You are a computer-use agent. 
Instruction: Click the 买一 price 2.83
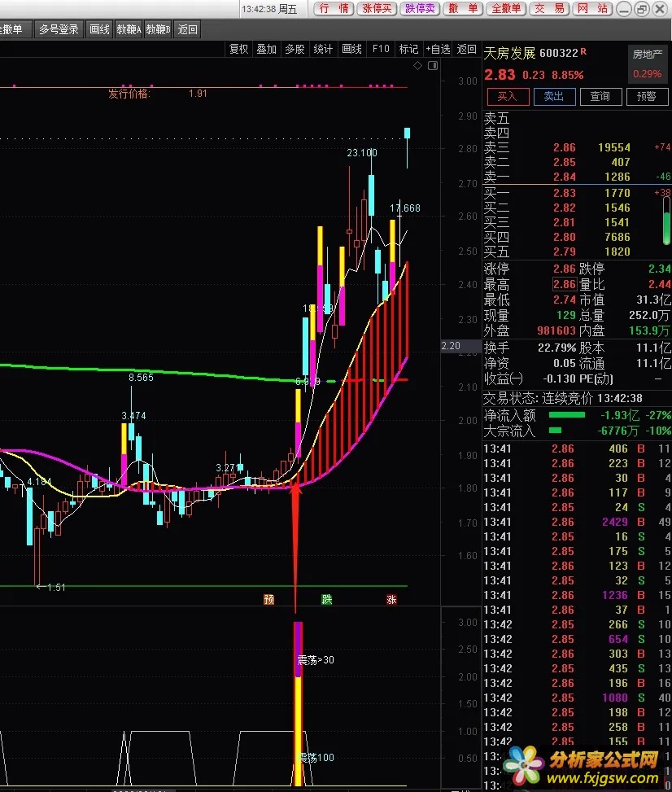point(564,193)
